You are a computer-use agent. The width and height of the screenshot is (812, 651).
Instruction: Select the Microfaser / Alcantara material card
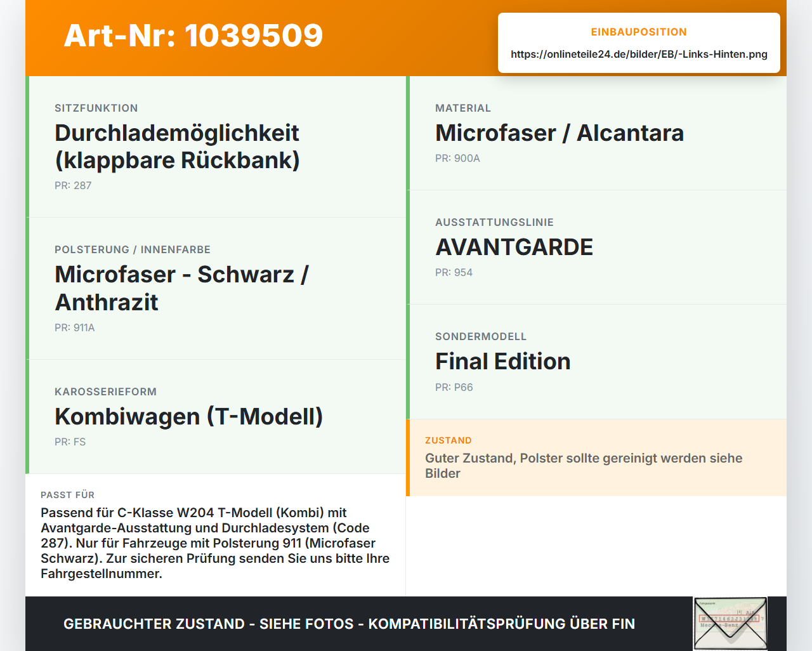point(596,133)
